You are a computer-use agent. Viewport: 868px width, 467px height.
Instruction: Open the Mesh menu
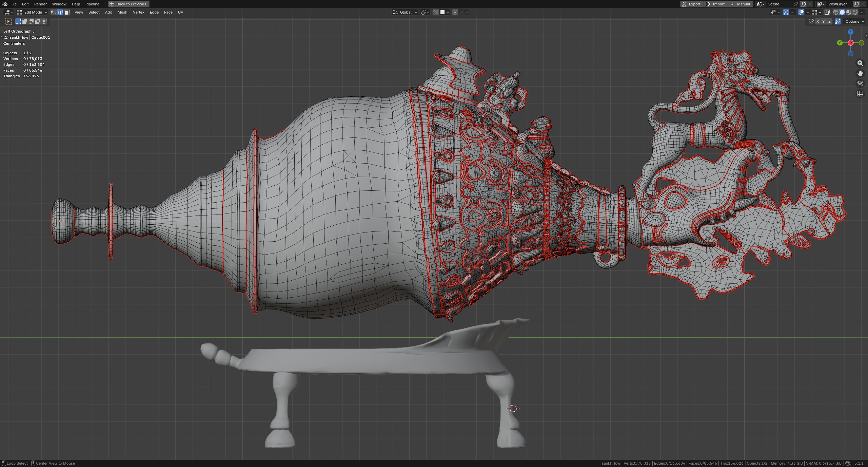(122, 12)
